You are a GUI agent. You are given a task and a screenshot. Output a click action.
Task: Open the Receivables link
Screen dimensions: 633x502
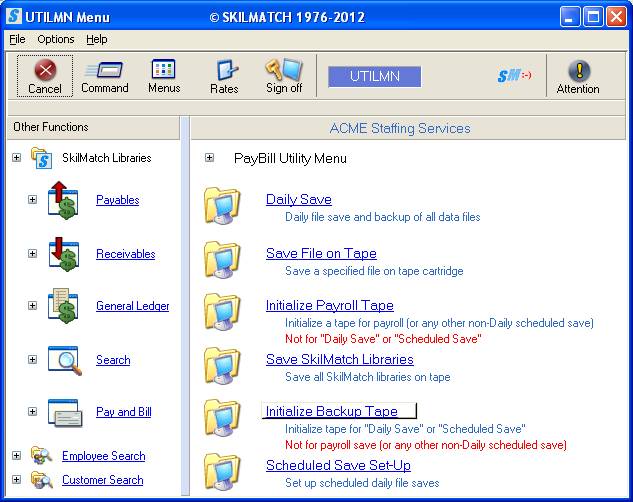pos(126,254)
